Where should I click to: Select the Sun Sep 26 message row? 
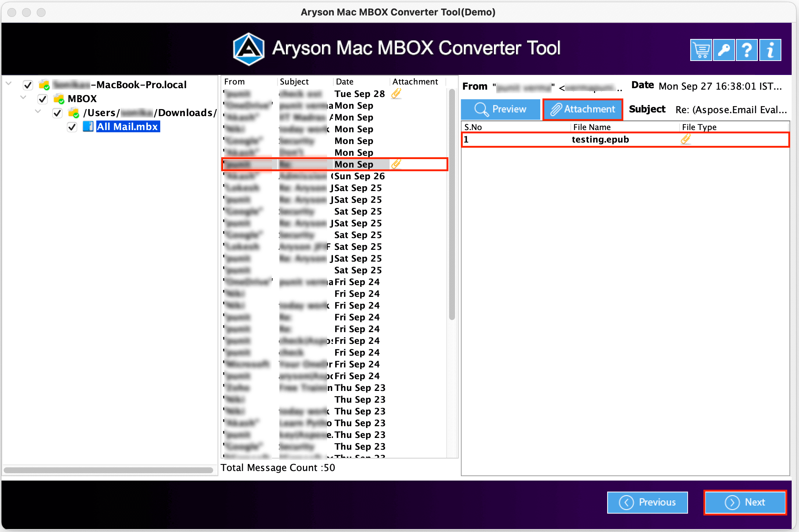335,176
